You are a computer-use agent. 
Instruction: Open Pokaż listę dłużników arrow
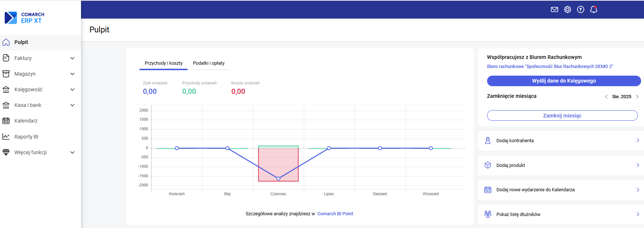pos(638,214)
